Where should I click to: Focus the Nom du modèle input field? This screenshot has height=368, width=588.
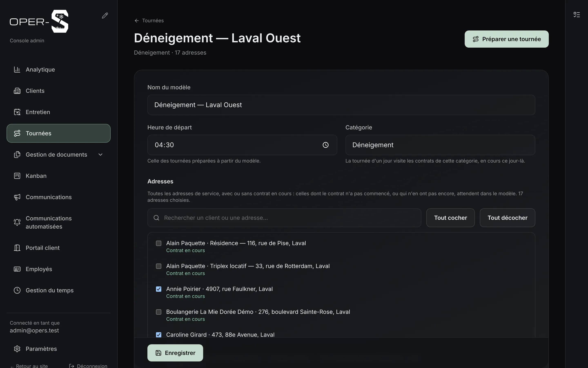pos(341,105)
